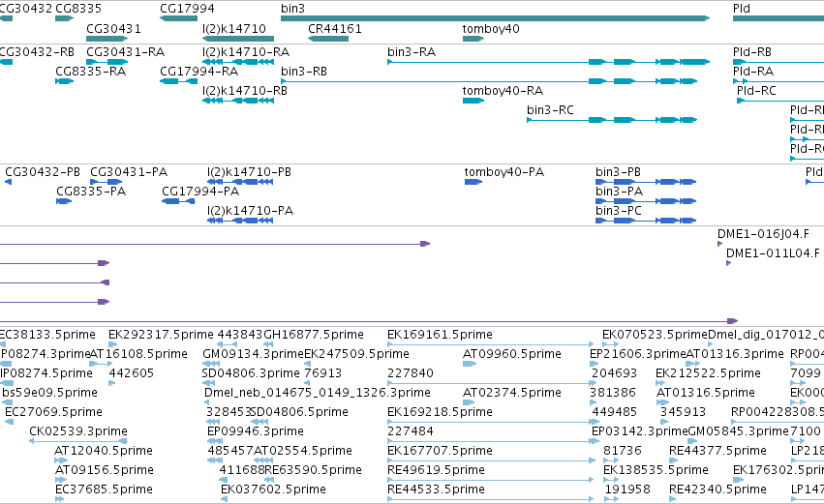Click the l(2)k14710 gene label
This screenshot has height=504, width=824.
pos(234,28)
